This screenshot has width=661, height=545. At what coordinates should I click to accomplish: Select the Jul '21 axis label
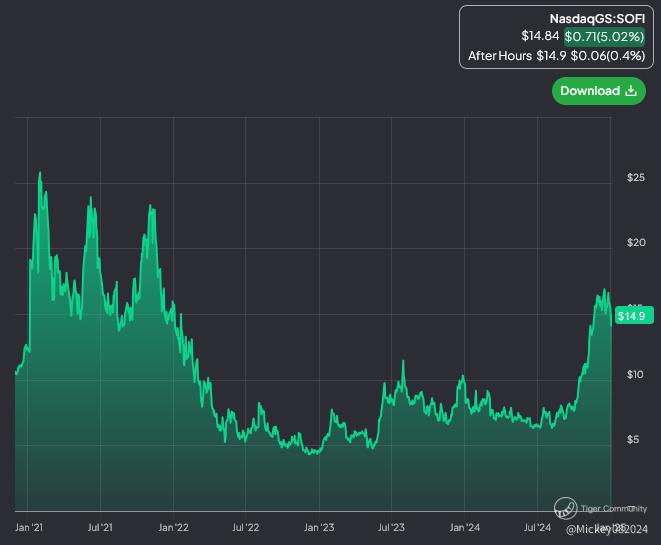click(x=100, y=527)
